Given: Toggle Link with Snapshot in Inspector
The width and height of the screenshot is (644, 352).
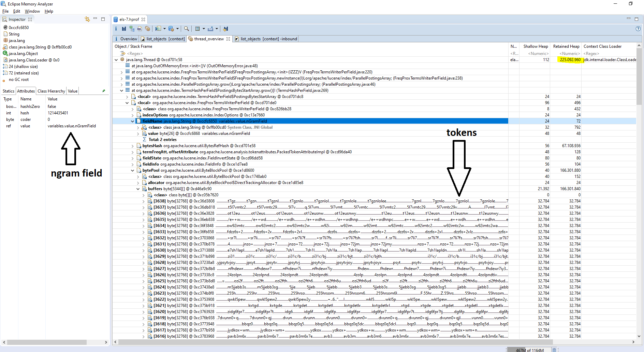Looking at the screenshot, I should click(x=87, y=19).
